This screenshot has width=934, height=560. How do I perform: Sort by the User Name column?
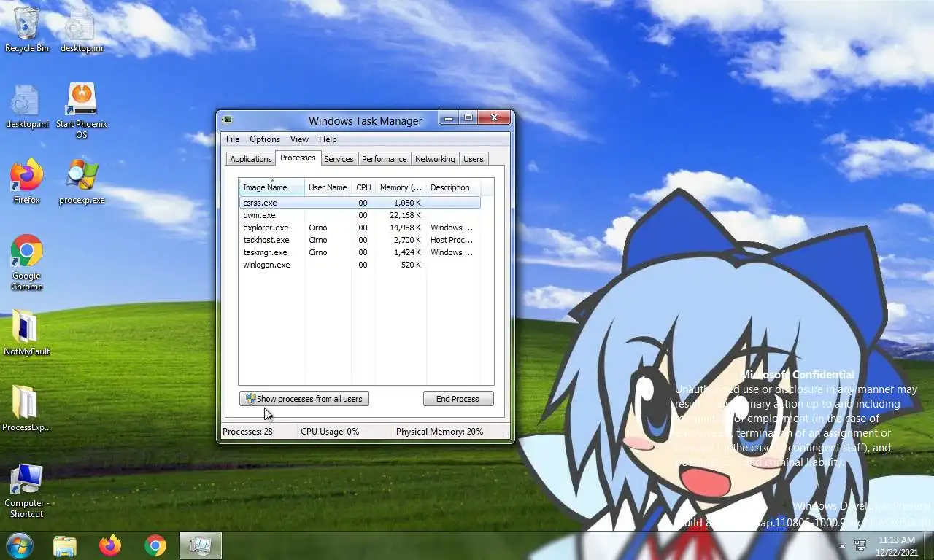pyautogui.click(x=328, y=187)
